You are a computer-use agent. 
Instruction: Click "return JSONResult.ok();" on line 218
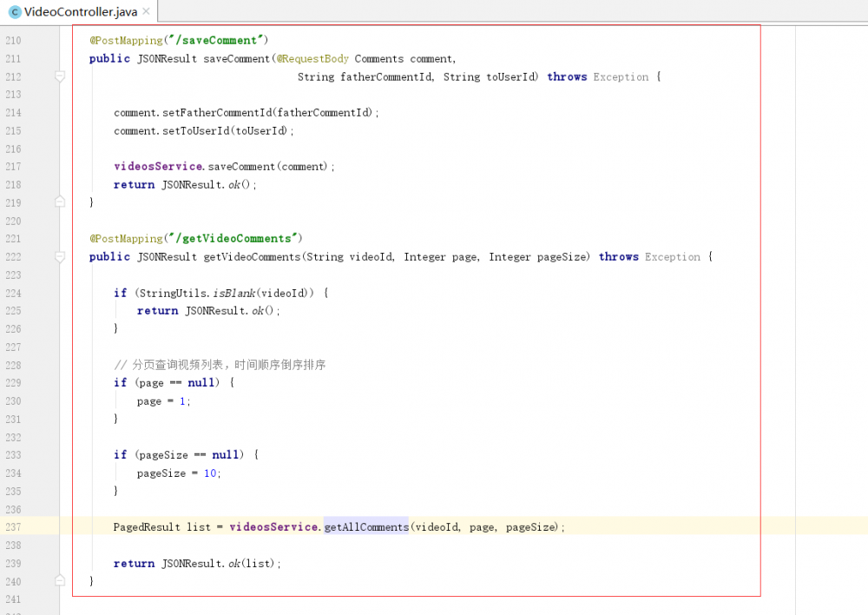tap(185, 185)
